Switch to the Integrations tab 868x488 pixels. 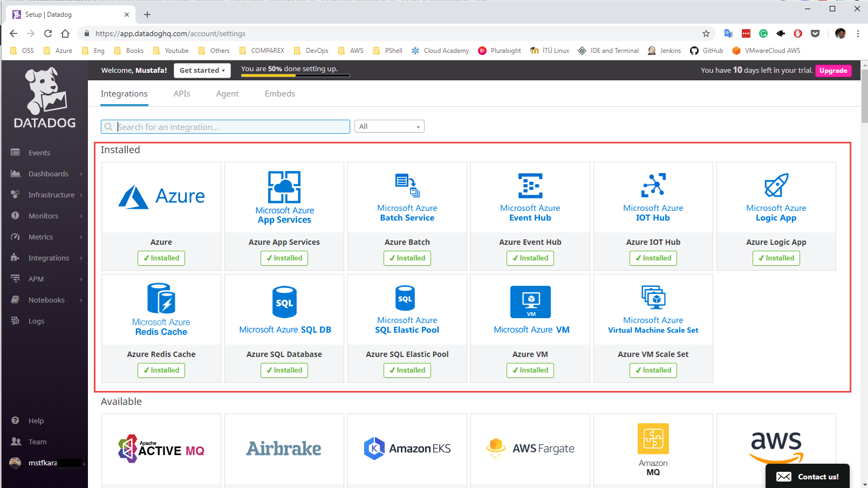(x=124, y=94)
